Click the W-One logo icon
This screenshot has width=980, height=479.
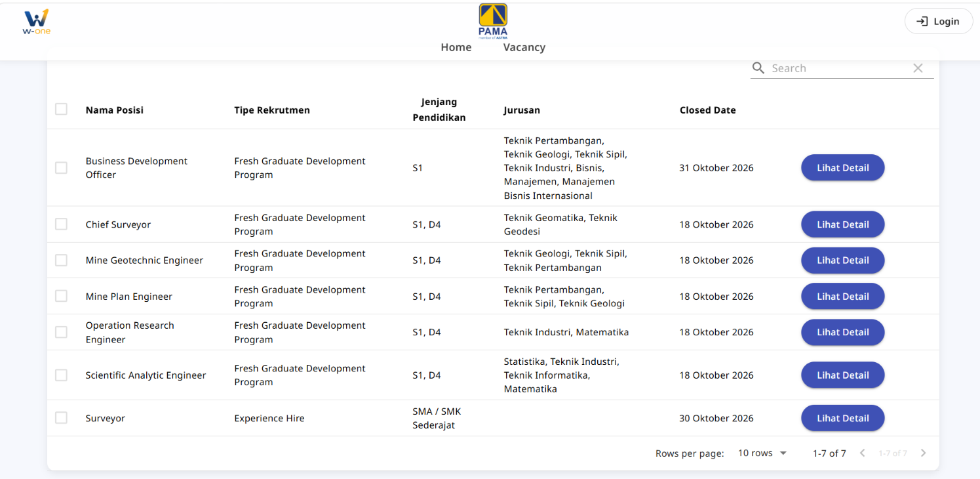click(36, 22)
